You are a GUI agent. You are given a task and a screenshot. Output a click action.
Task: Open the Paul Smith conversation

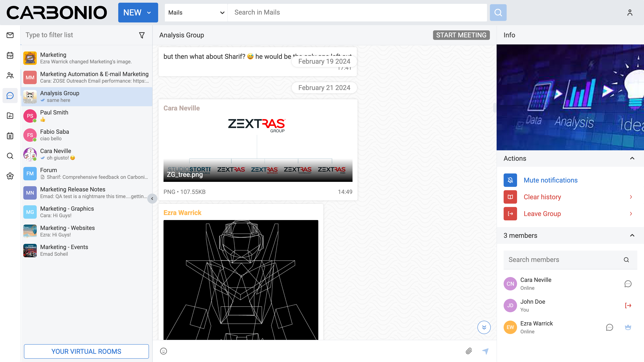[87, 116]
